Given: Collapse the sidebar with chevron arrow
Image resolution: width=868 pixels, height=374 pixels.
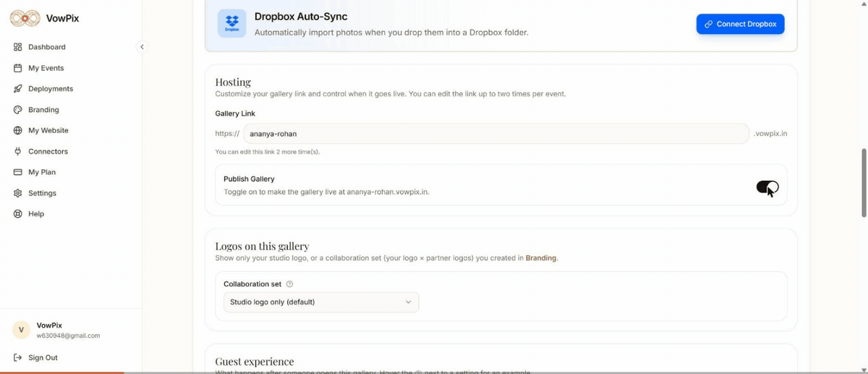Looking at the screenshot, I should coord(142,47).
